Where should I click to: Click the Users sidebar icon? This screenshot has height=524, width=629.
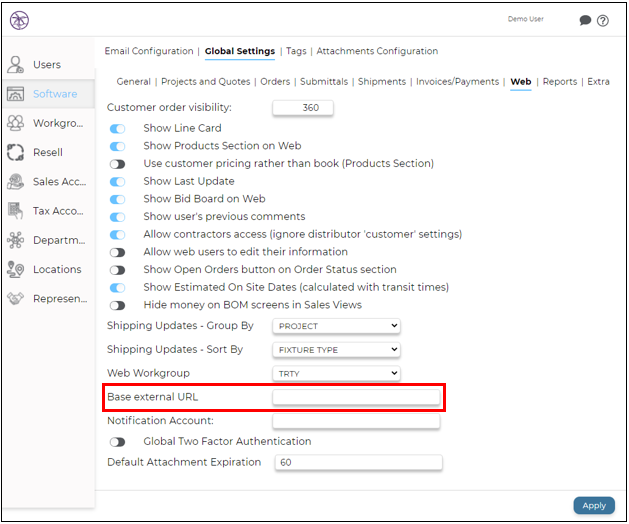point(15,65)
